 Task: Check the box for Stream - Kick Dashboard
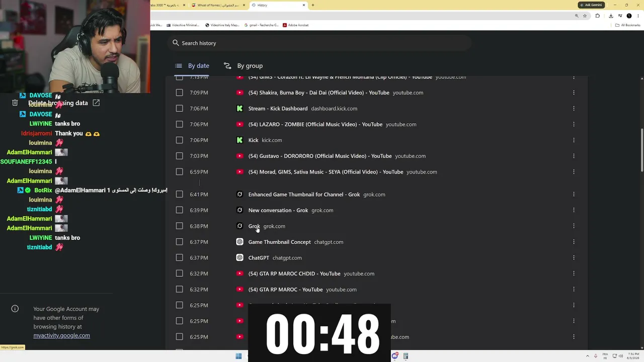(x=179, y=108)
